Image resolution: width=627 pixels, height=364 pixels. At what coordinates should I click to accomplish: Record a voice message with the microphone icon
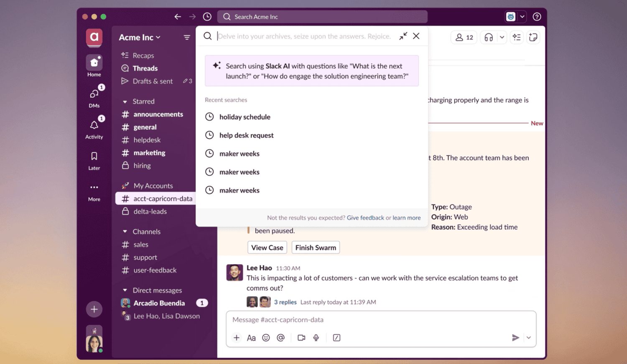[x=316, y=338]
